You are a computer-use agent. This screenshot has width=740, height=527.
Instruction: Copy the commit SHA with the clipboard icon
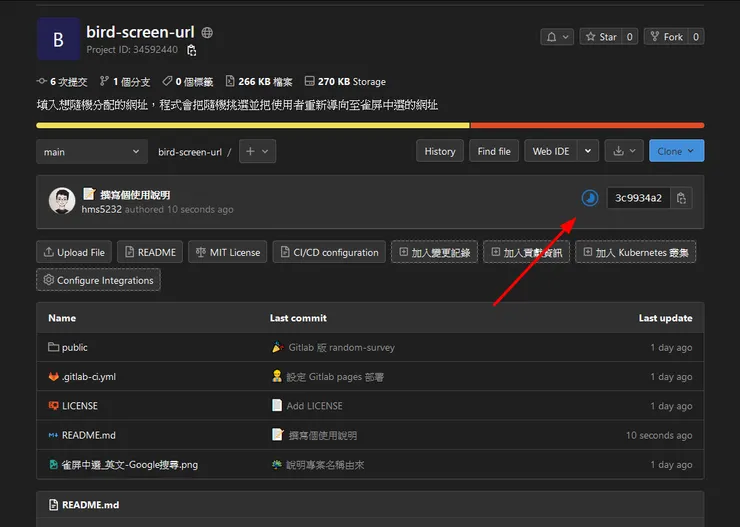(681, 198)
